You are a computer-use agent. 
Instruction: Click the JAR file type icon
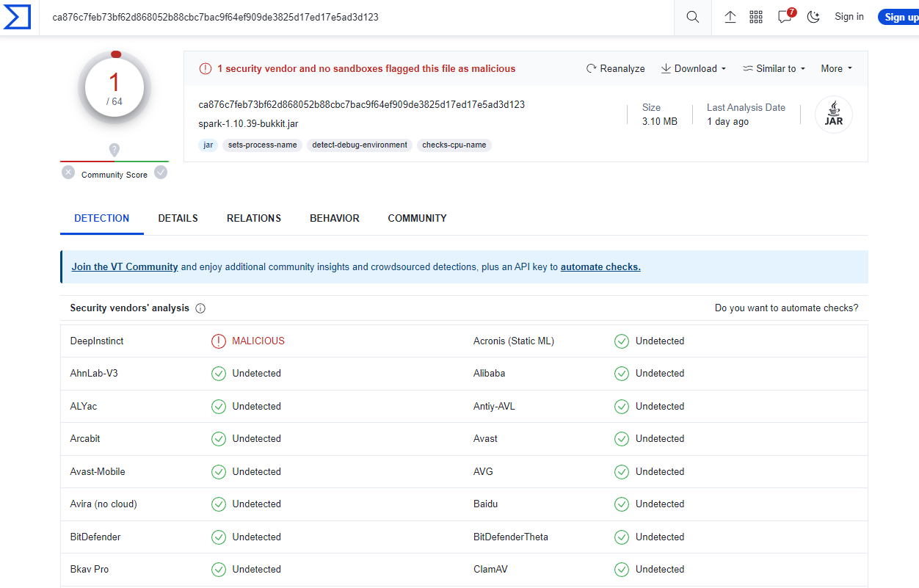834,115
